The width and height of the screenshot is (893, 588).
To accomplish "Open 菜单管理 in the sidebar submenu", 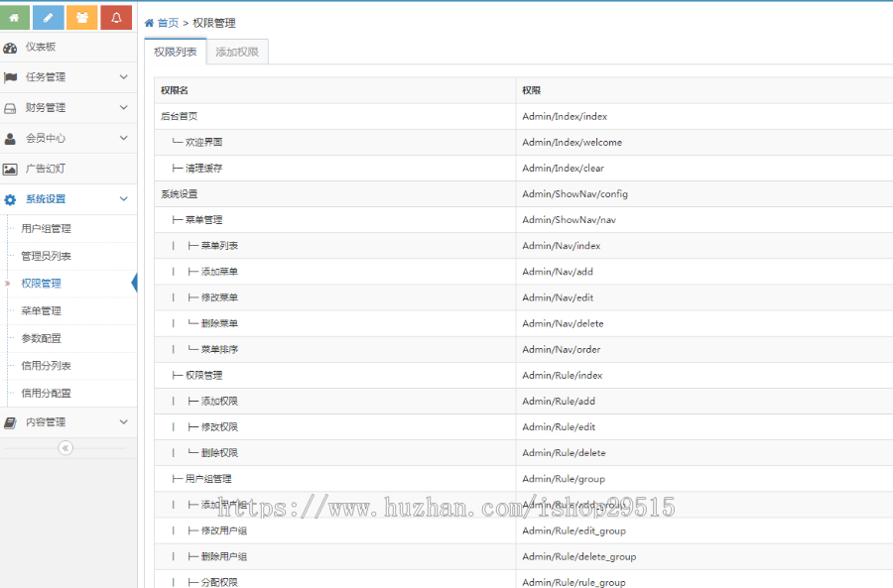I will tap(42, 311).
